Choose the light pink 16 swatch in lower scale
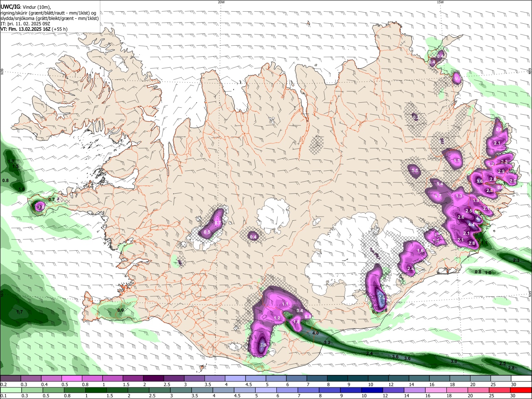 pos(436,390)
